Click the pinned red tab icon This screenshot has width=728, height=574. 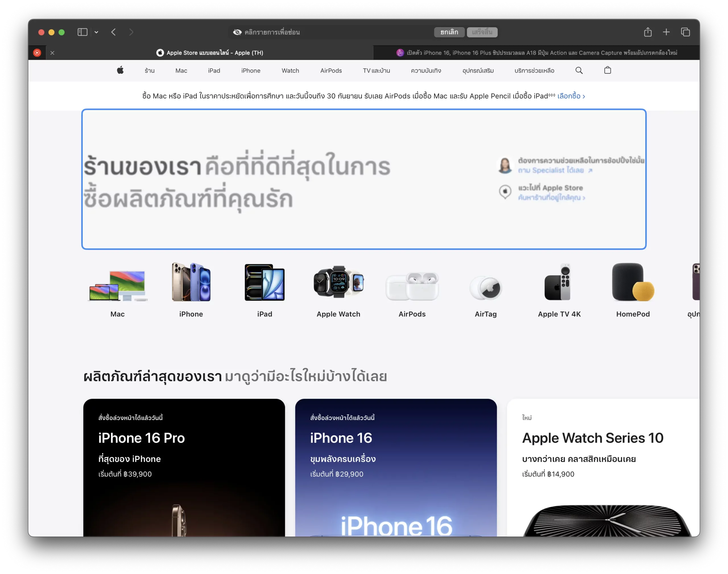coord(37,53)
